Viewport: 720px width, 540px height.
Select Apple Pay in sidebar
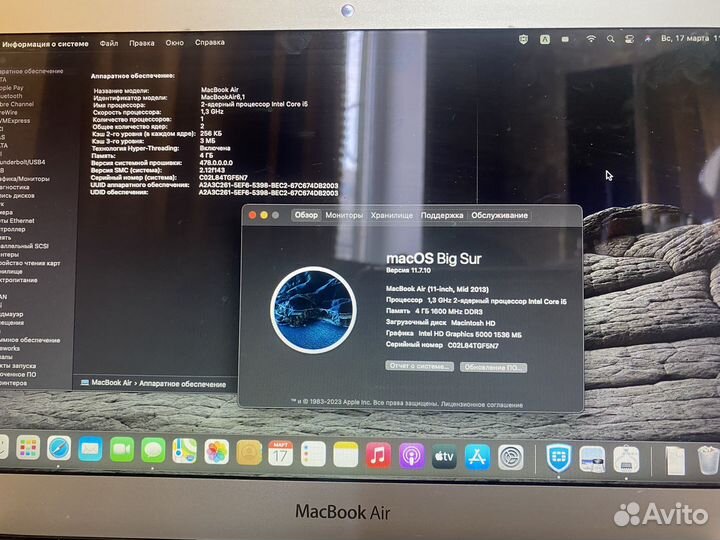11,88
